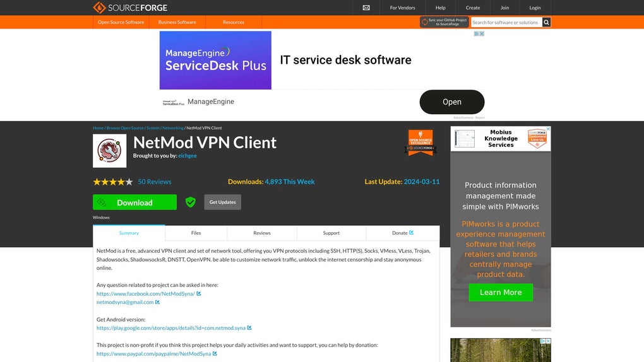Screen dimensions: 644x362
Task: Open the Help menu in header
Action: pos(440,8)
